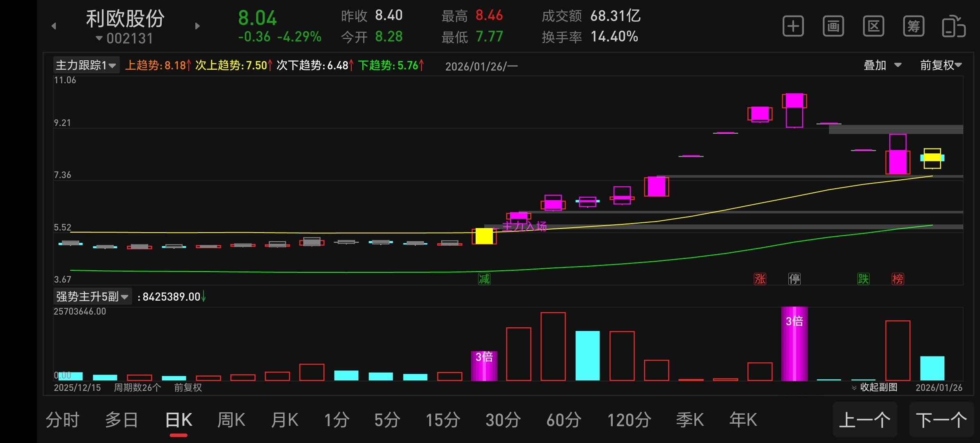The image size is (980, 443).
Task: Open the 画 drawing tool icon
Action: point(833,27)
